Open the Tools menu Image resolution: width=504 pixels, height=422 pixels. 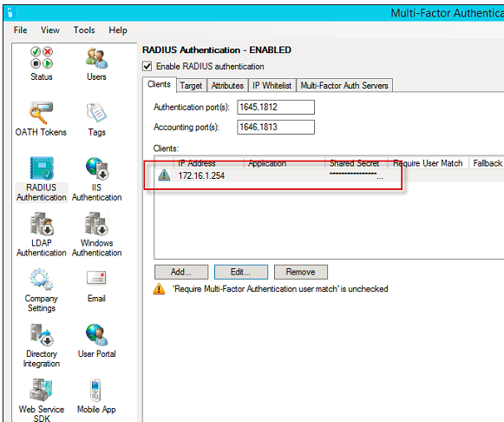(x=84, y=30)
